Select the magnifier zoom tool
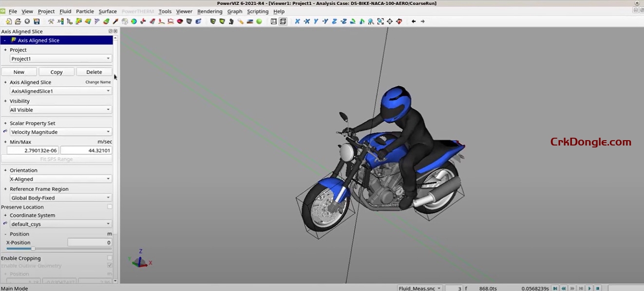 [x=371, y=21]
